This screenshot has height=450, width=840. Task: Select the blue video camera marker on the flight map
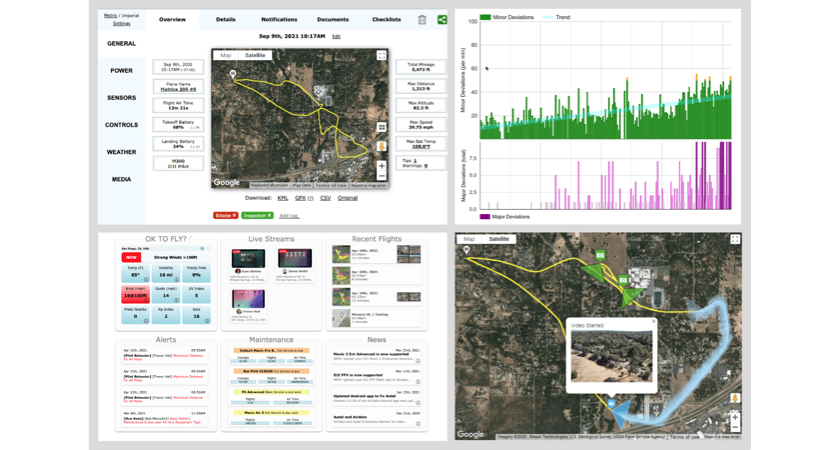click(x=611, y=404)
